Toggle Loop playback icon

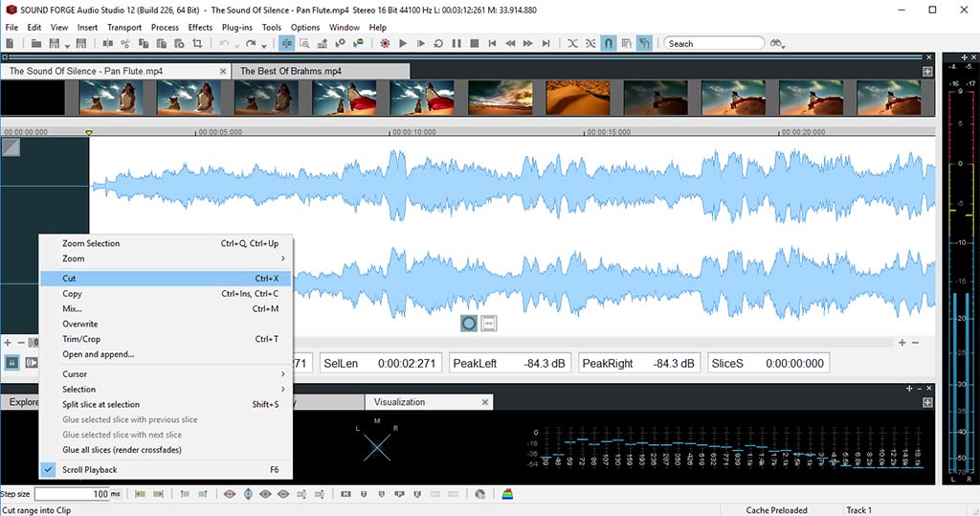tap(438, 43)
